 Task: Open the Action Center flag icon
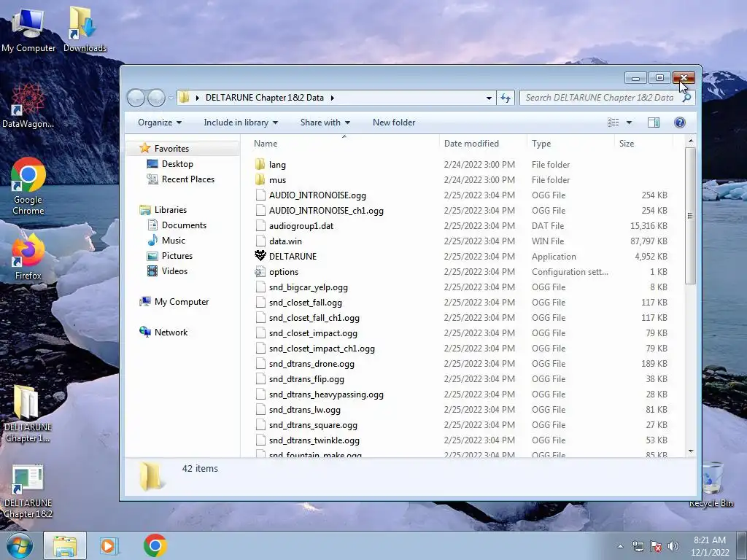pyautogui.click(x=656, y=546)
